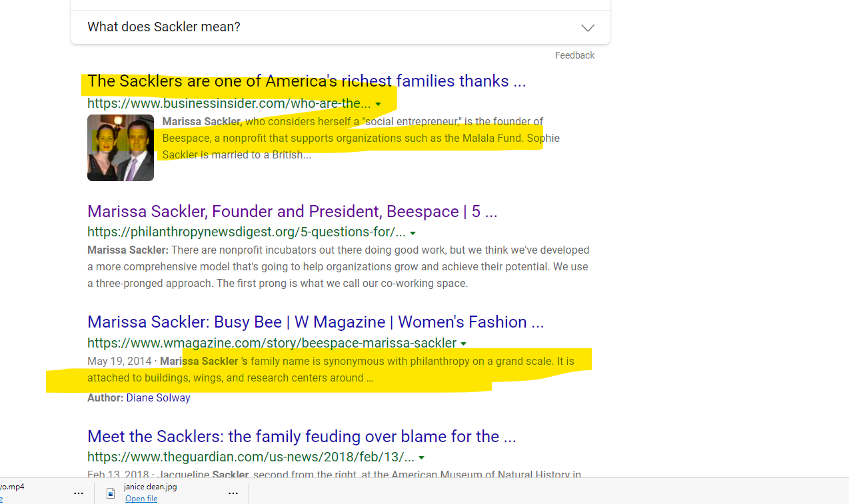
Task: Click the date "Feb 13, 2018"
Action: pos(118,475)
